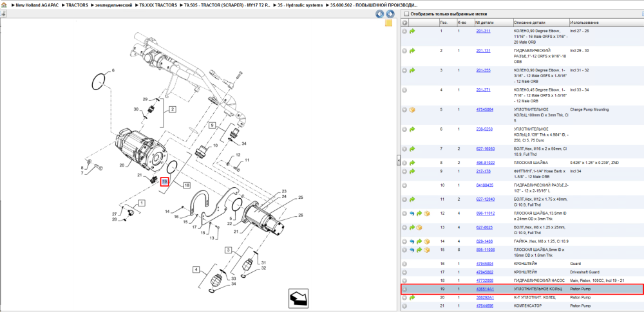Select callout 19 on the diagram
Viewport: 644px width, 312px height.
165,181
